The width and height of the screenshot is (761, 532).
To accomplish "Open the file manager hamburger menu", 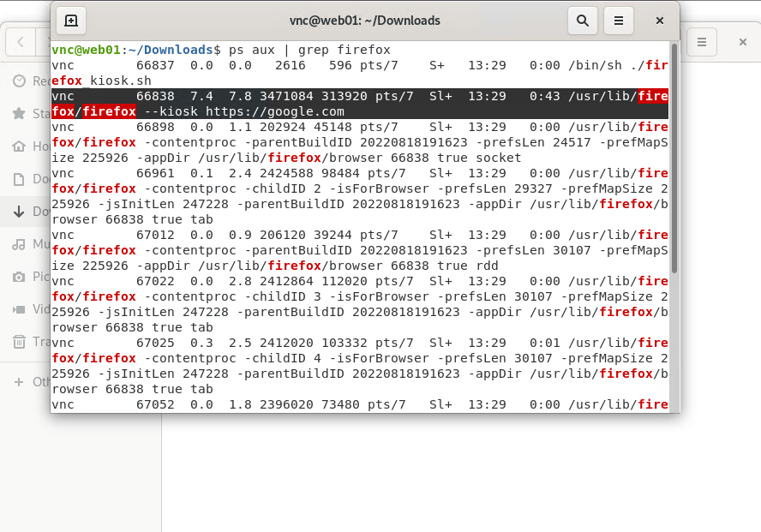I will (x=701, y=41).
